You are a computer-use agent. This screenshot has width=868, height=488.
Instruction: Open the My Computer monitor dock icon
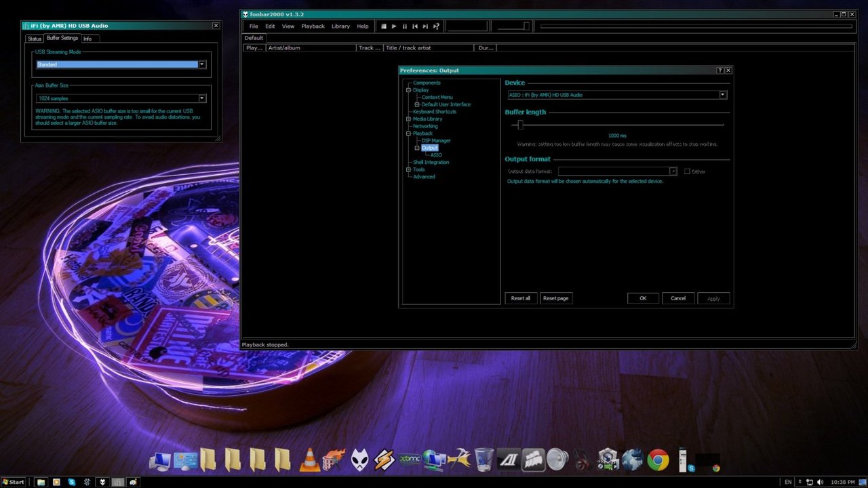tap(161, 460)
